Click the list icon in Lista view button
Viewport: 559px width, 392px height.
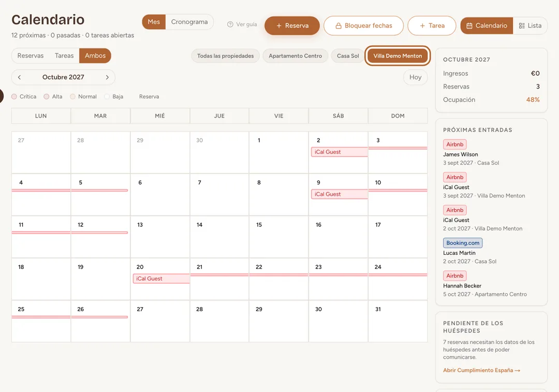tap(522, 26)
